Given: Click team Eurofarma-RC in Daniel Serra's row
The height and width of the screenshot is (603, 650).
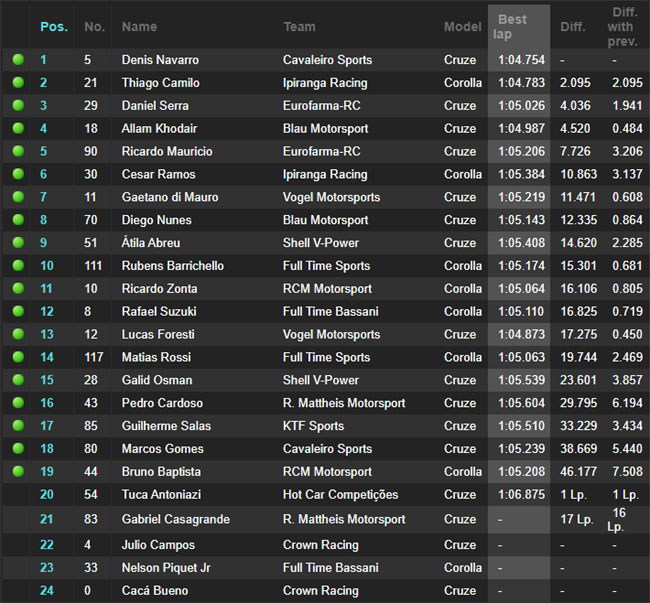Looking at the screenshot, I should [x=322, y=105].
